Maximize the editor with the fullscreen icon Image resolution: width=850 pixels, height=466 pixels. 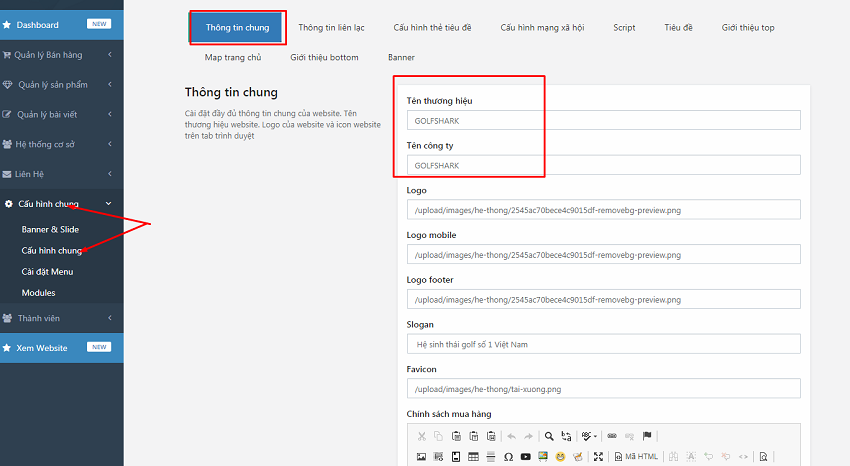(x=598, y=457)
